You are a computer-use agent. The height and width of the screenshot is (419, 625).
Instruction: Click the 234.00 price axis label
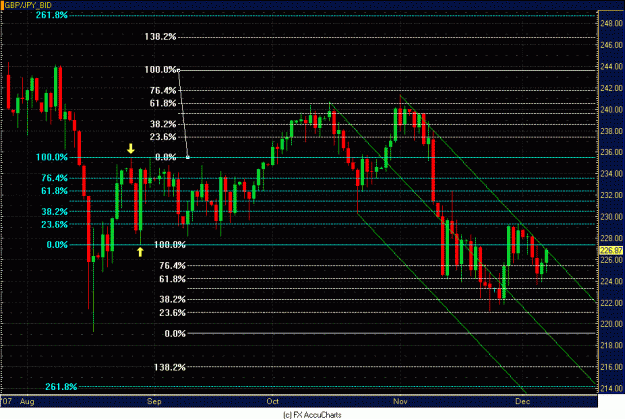point(611,173)
